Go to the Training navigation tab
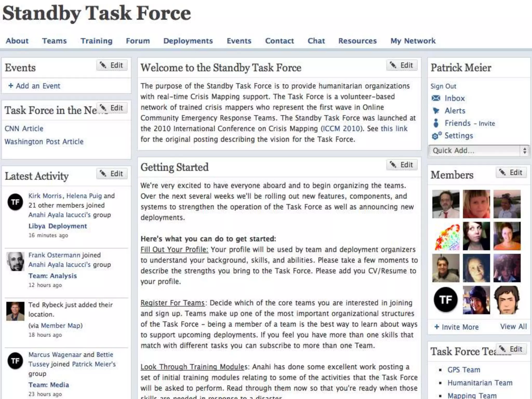The width and height of the screenshot is (532, 399). tap(96, 41)
